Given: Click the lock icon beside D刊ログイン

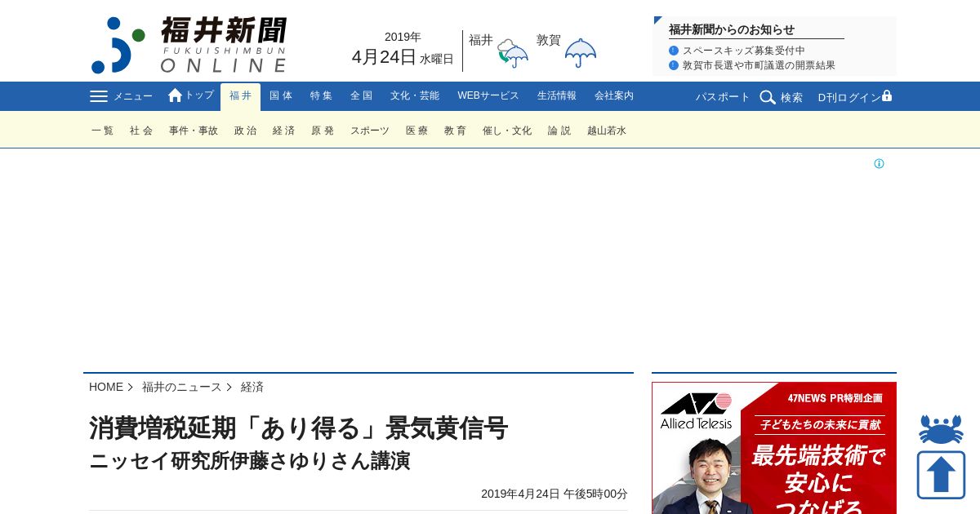Looking at the screenshot, I should click(887, 95).
